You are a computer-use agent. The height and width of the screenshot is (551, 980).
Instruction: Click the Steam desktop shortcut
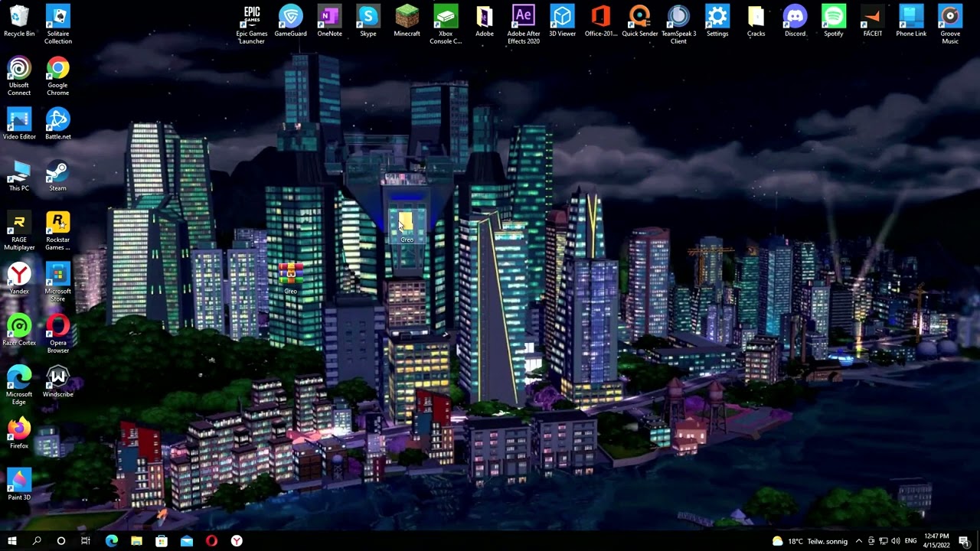point(57,176)
